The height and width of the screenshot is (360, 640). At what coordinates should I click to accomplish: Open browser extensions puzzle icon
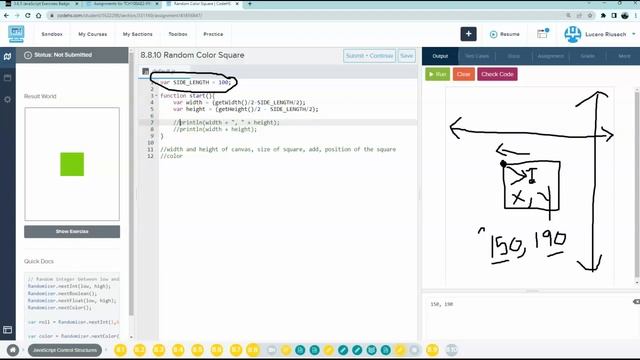tap(603, 16)
